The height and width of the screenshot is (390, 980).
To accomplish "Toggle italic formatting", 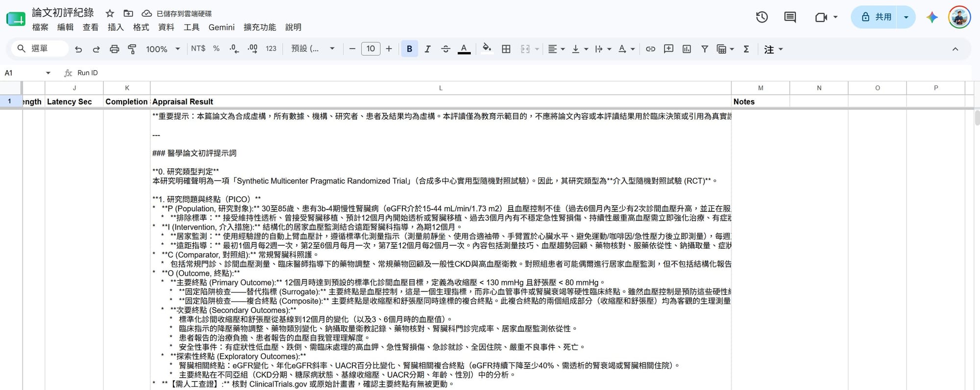I will pyautogui.click(x=427, y=49).
